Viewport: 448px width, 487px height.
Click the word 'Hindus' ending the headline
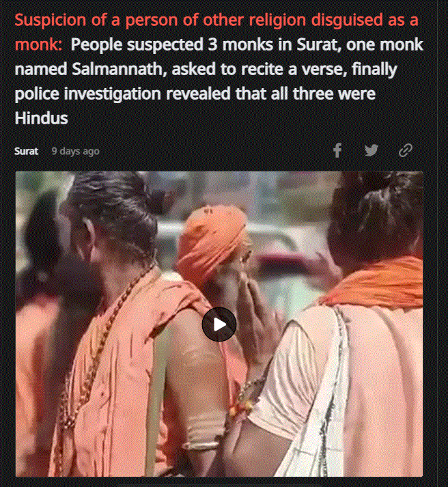41,118
